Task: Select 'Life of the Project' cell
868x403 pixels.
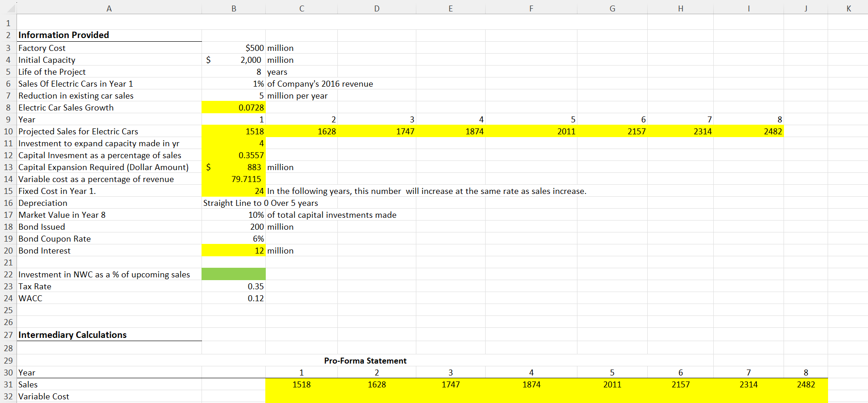Action: (x=109, y=72)
